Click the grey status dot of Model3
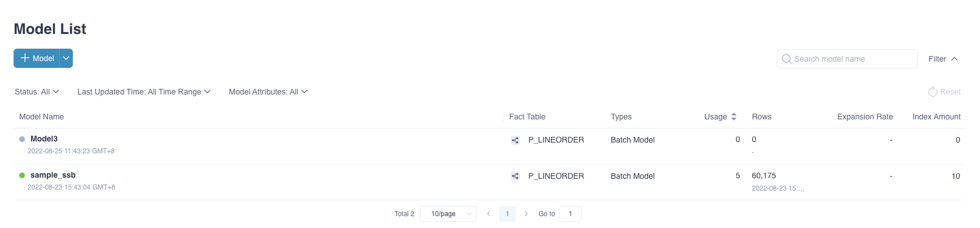The width and height of the screenshot is (980, 228). click(x=22, y=139)
